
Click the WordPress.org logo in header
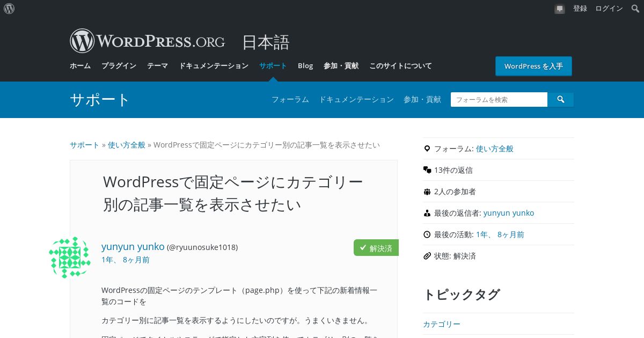(x=147, y=41)
